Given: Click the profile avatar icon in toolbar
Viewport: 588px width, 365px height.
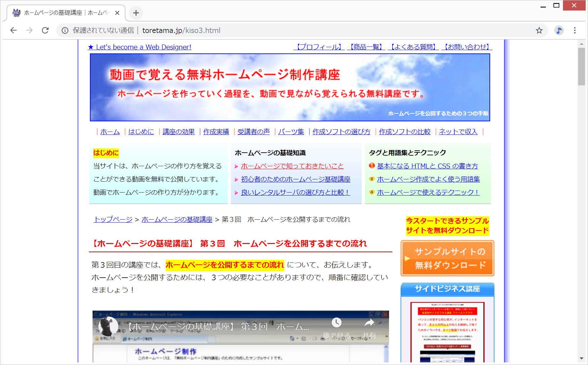Looking at the screenshot, I should coord(559,30).
